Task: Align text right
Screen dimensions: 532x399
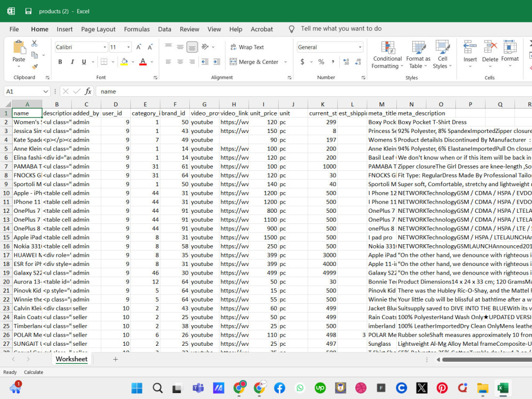Action: (192, 62)
